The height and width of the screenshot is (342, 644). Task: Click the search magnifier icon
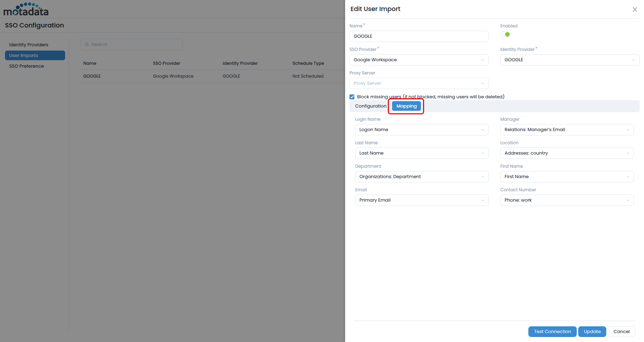coord(87,45)
